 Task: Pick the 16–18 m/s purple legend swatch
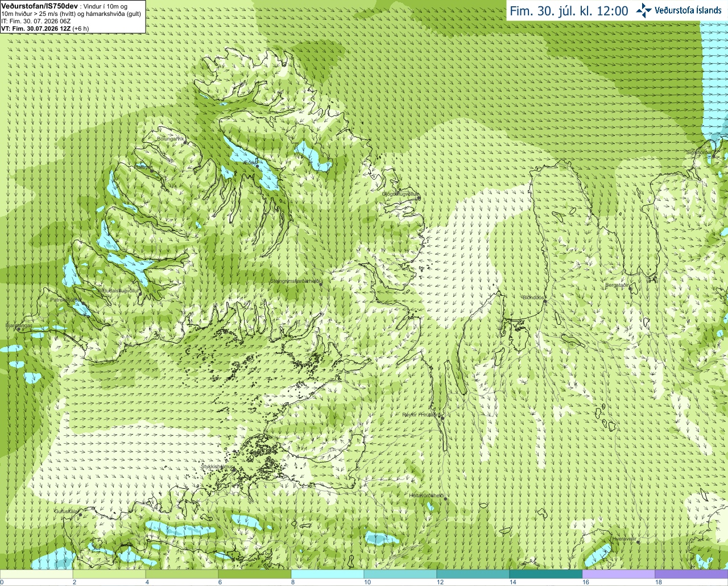618,574
